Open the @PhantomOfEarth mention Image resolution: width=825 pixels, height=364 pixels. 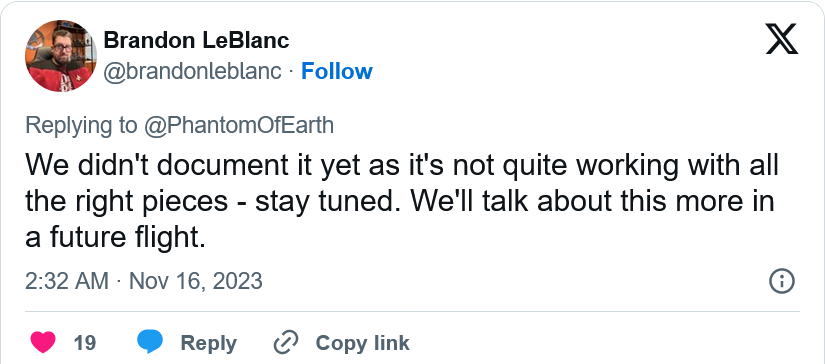click(239, 126)
